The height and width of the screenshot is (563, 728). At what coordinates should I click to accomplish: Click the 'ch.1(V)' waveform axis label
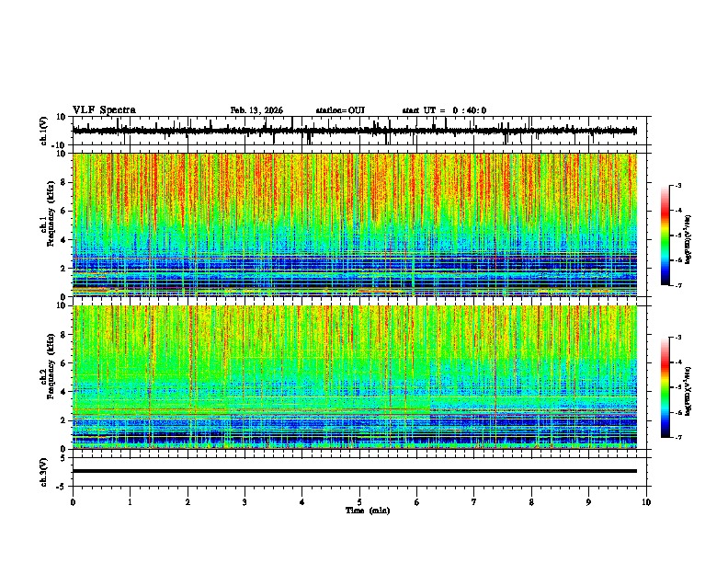(x=44, y=131)
